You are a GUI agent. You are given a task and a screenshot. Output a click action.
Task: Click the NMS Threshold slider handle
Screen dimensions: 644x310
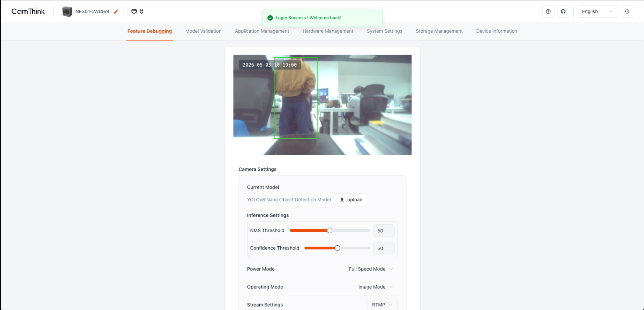pos(329,230)
